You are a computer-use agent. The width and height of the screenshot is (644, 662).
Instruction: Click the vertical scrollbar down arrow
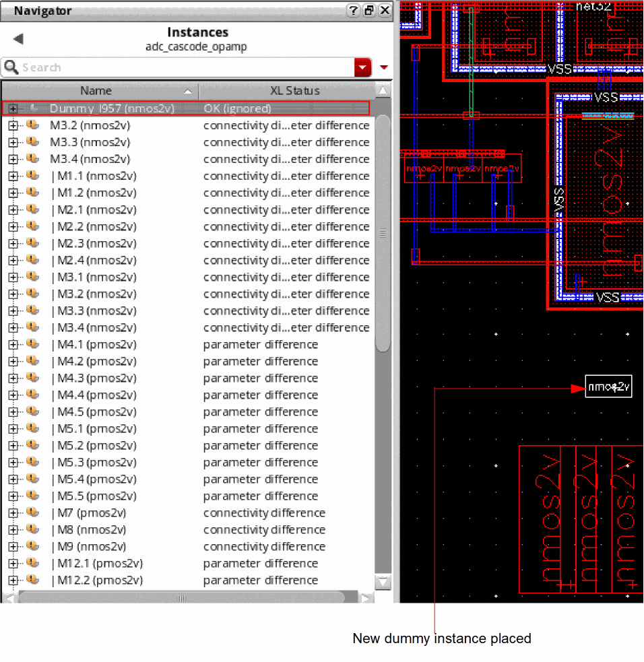pos(383,581)
